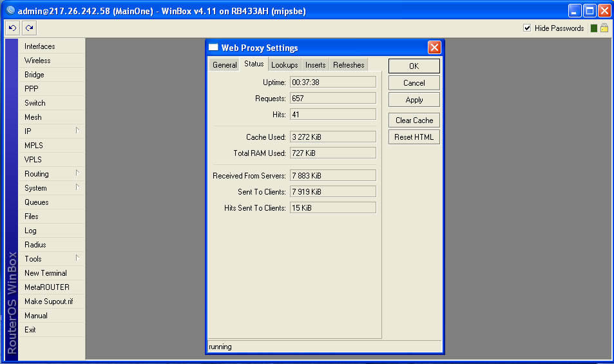This screenshot has height=364, width=614.
Task: Open the Radius menu
Action: pos(52,245)
